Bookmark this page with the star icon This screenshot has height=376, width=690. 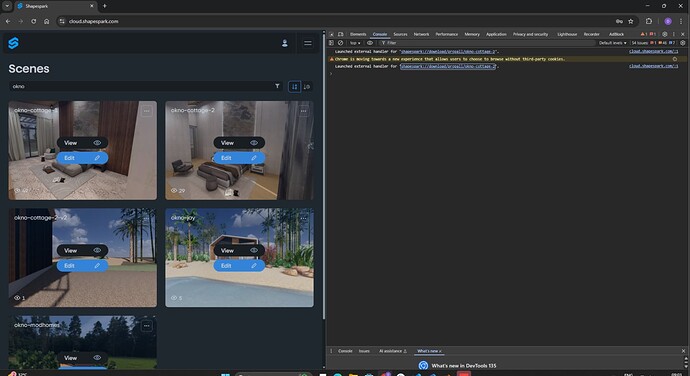tap(631, 21)
